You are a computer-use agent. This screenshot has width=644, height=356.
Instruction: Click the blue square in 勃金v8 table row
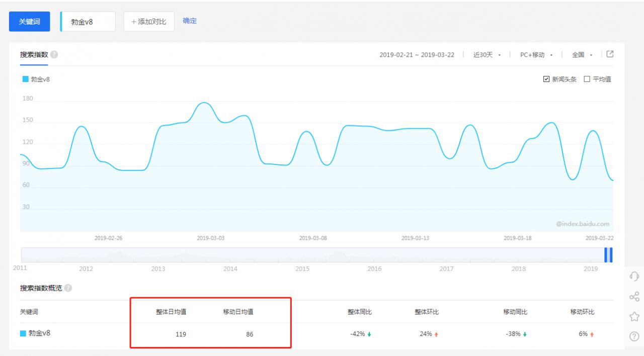[23, 333]
